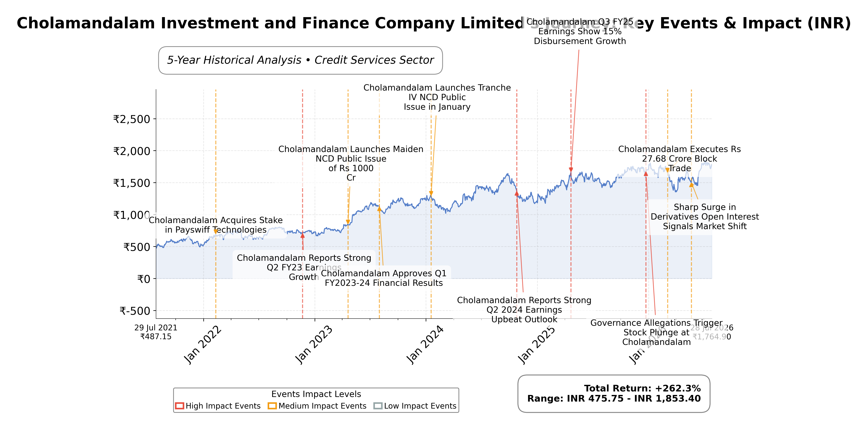
Task: Click the 'Executes Rs 27.68 Crore Block Trade' annotation
Action: (679, 159)
